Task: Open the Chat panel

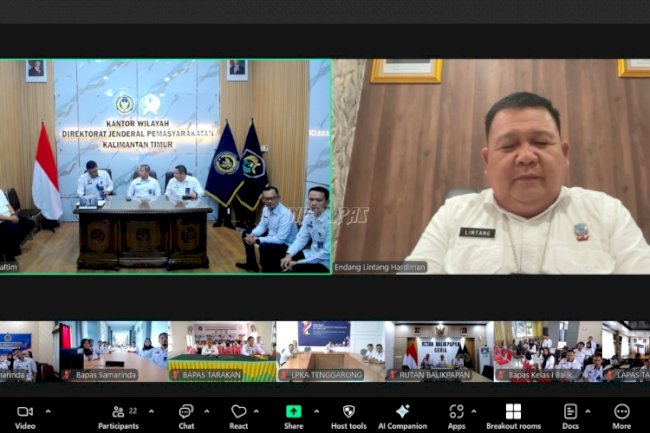Action: (186, 417)
